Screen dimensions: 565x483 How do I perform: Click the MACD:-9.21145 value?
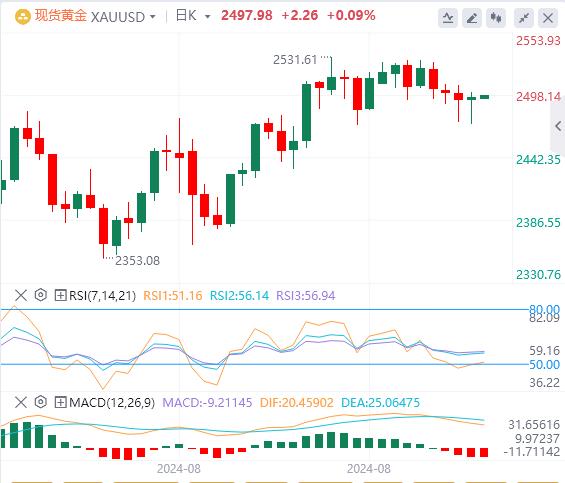click(x=207, y=403)
